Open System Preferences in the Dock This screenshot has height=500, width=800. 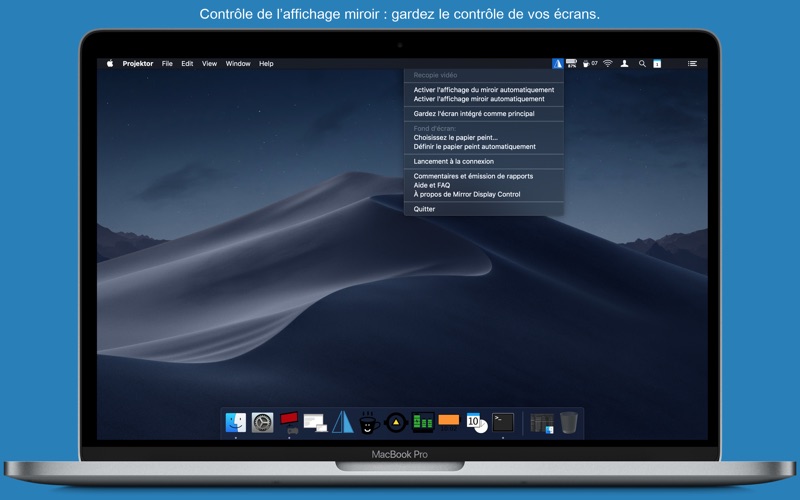(x=262, y=422)
